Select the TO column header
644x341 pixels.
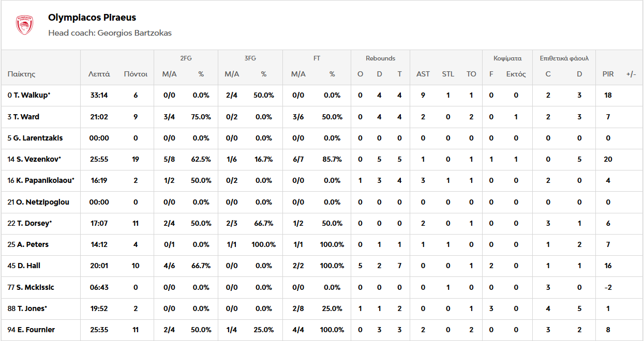point(471,74)
